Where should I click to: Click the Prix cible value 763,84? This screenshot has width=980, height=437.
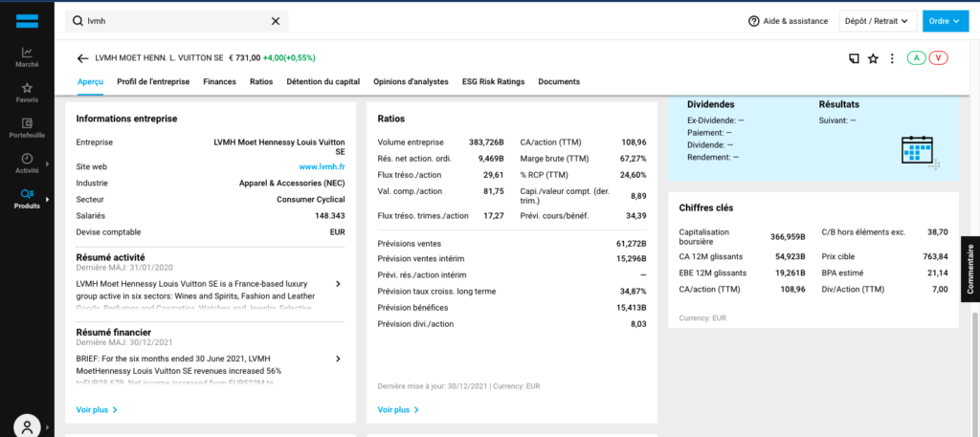[935, 256]
